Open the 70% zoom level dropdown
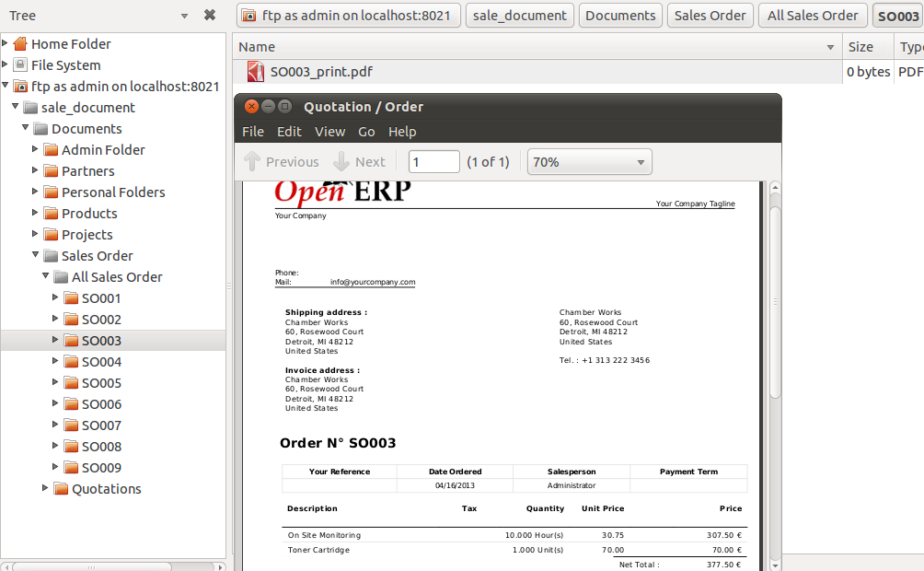The image size is (924, 571). tap(589, 162)
